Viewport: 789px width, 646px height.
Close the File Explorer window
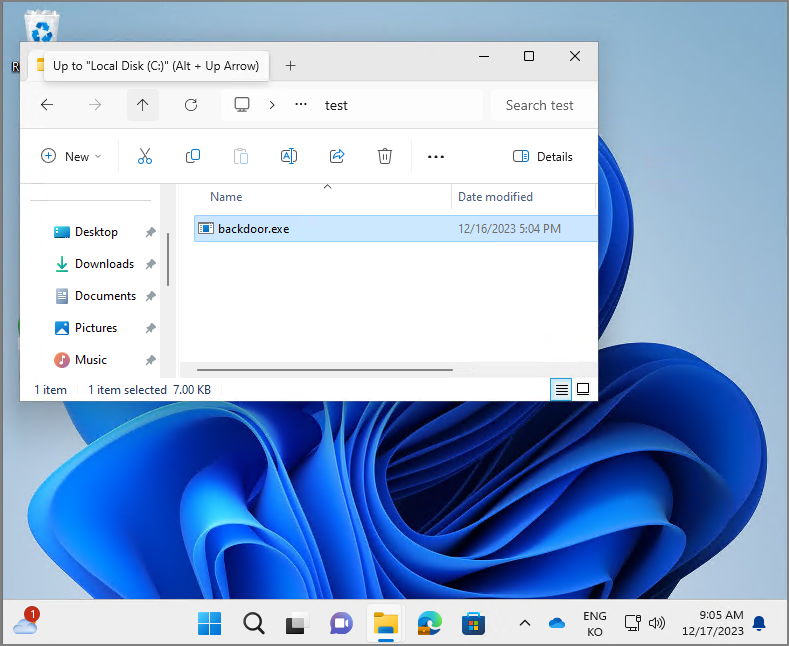[x=575, y=56]
